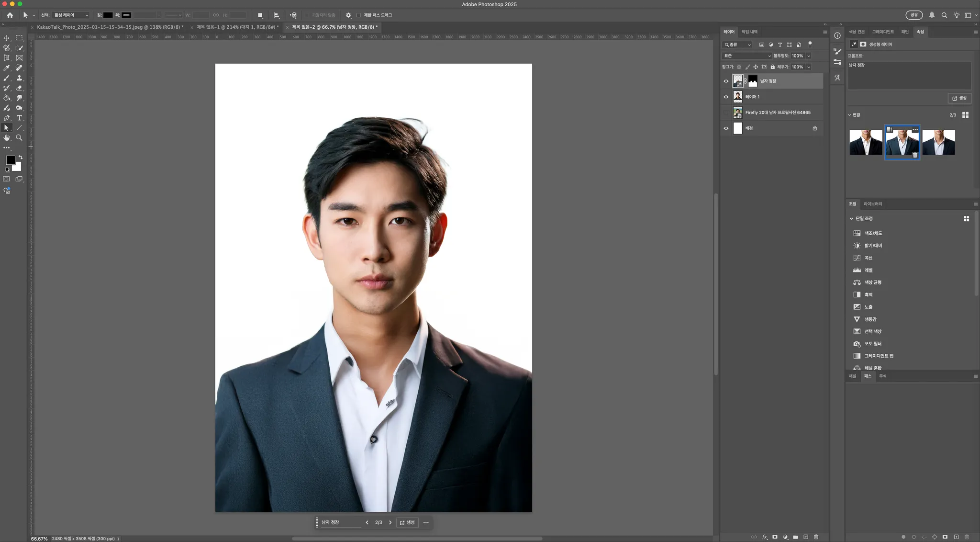Select the Crop tool

coord(7,58)
